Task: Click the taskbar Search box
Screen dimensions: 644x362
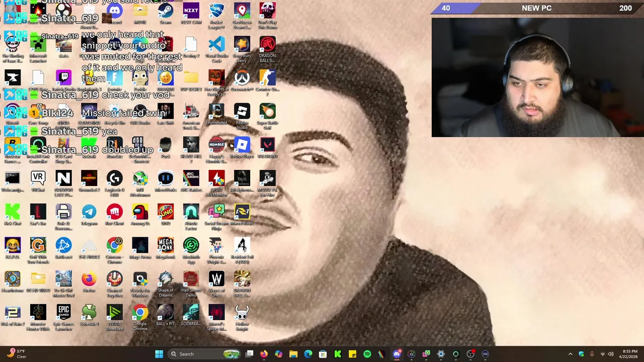Action: point(204,354)
